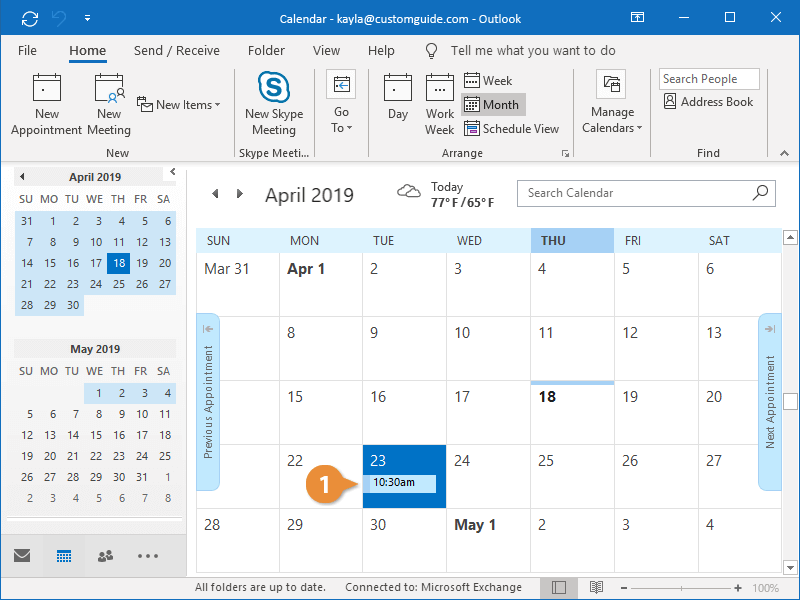Click the Search People field

[709, 79]
